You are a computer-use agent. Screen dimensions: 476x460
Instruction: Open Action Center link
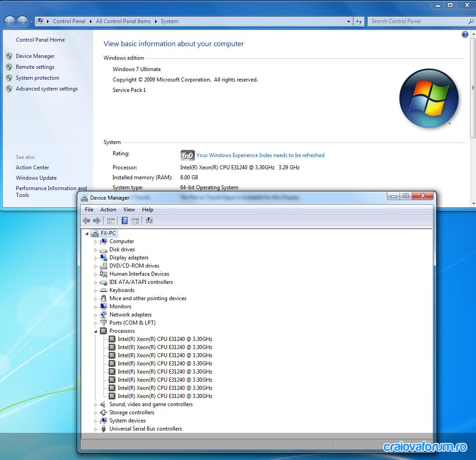[x=32, y=168]
